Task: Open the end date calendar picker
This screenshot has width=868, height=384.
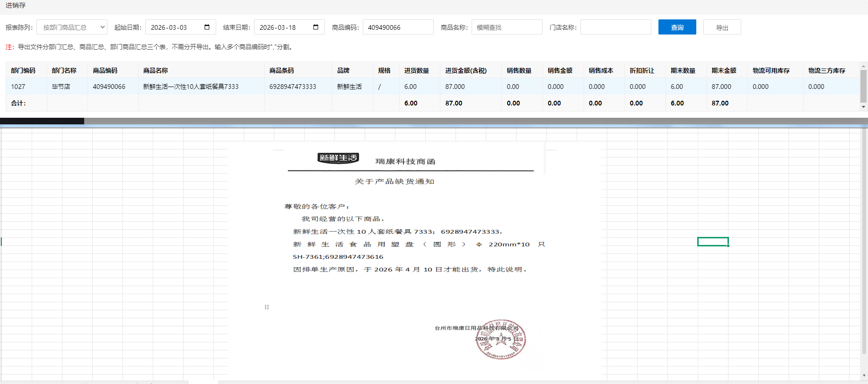Action: click(x=316, y=27)
